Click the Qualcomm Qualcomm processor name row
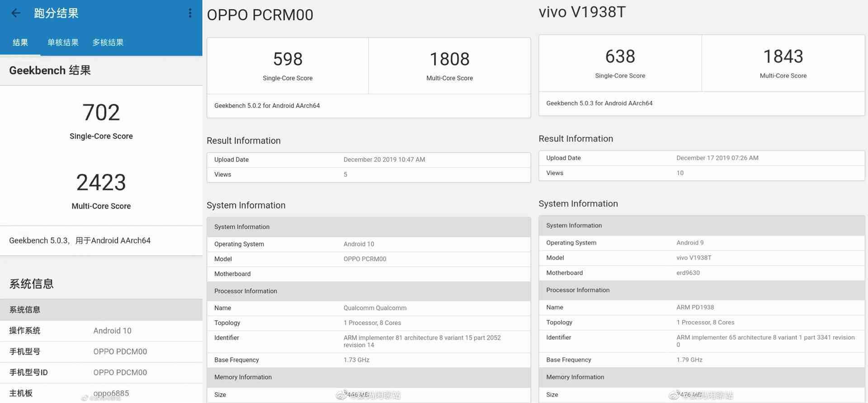 point(369,308)
